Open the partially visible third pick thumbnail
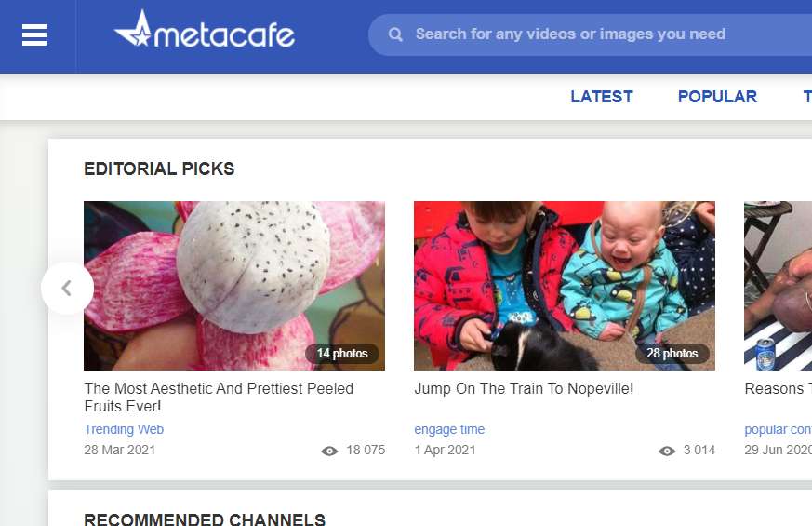 point(778,286)
